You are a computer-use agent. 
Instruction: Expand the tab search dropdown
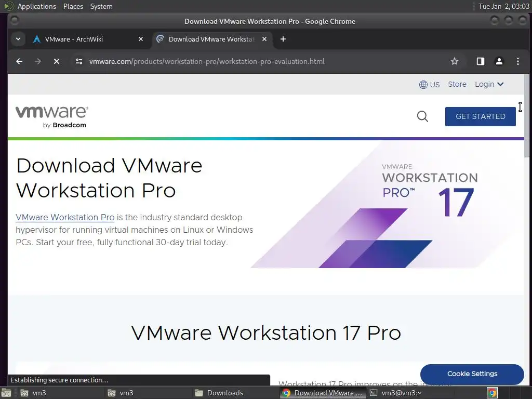point(18,39)
